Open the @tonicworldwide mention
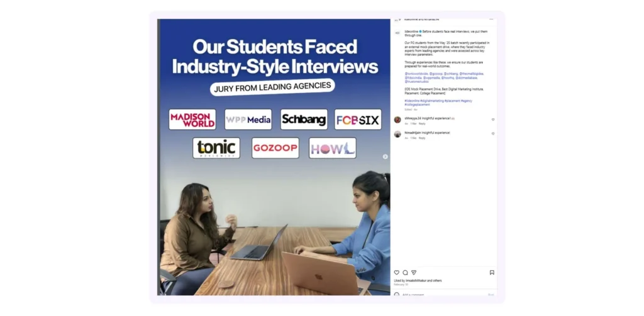This screenshot has height=316, width=644. (416, 74)
